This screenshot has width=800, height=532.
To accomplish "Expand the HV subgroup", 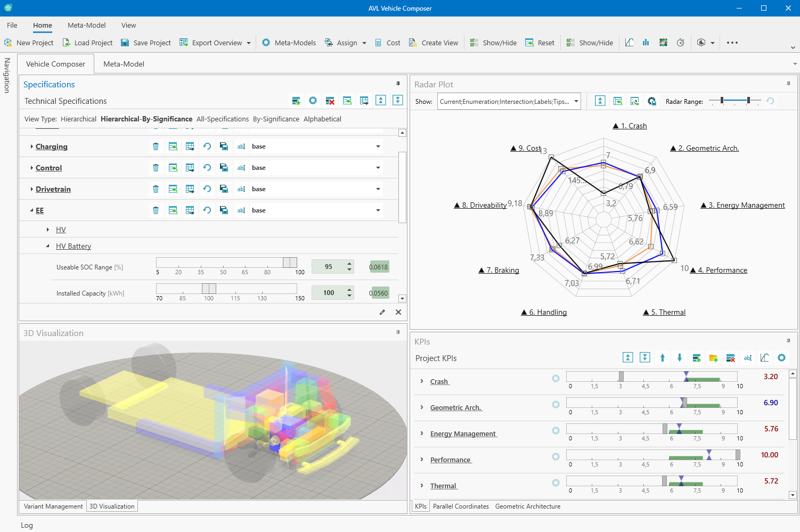I will [48, 230].
